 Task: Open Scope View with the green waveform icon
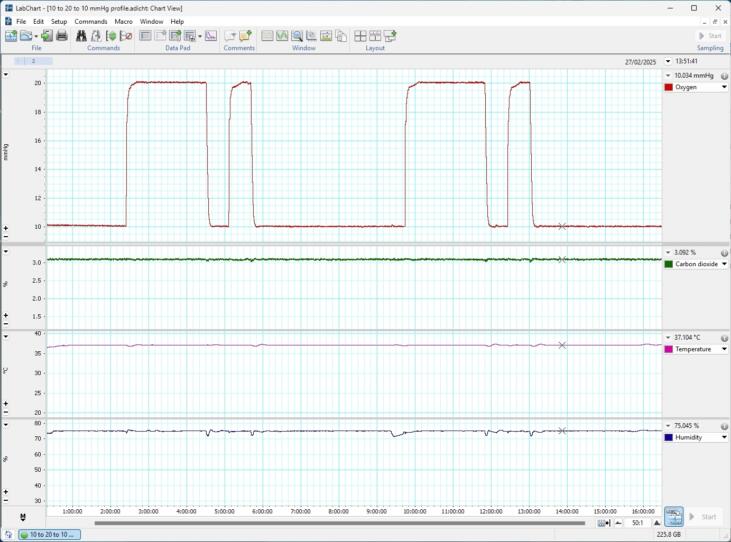tap(282, 36)
